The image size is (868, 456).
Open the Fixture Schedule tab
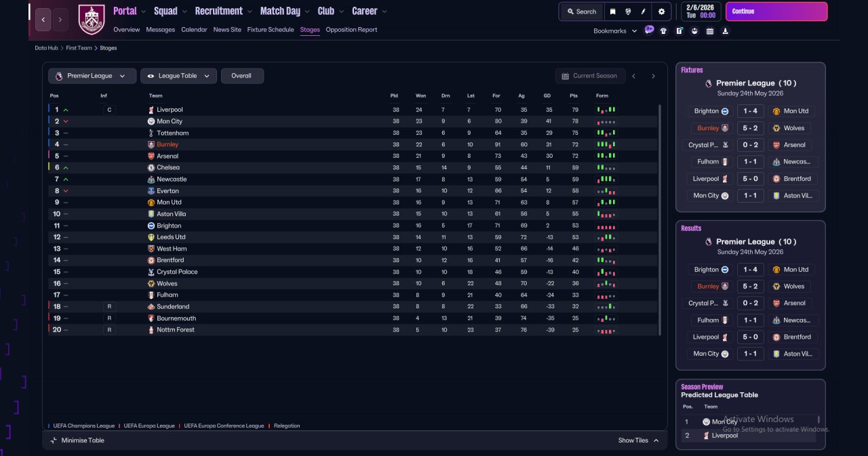click(271, 30)
